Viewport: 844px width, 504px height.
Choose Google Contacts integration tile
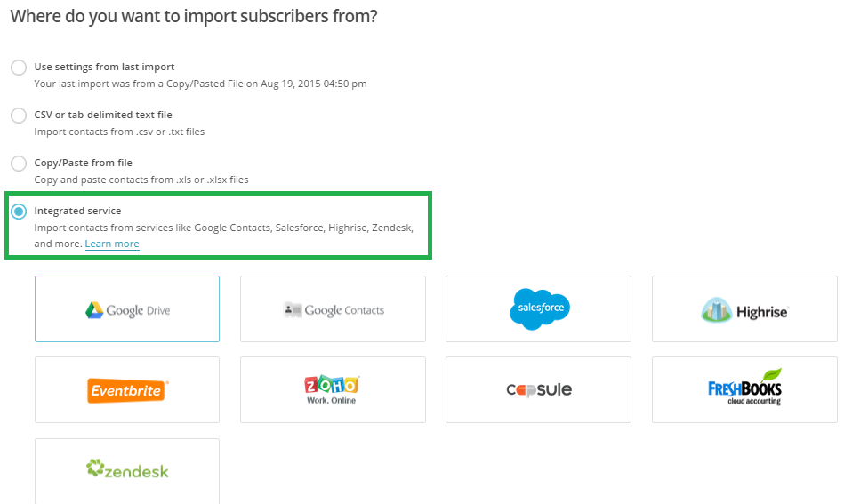point(333,308)
